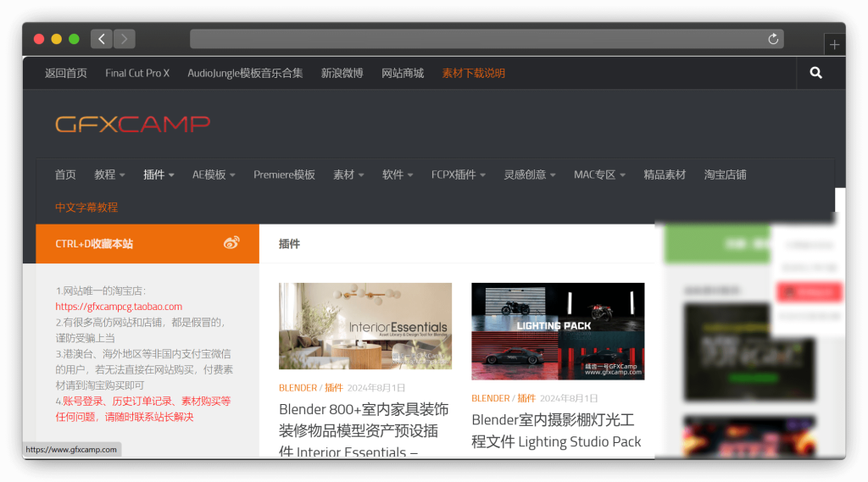Click BLENDER category above Interior Essentials post

click(298, 388)
